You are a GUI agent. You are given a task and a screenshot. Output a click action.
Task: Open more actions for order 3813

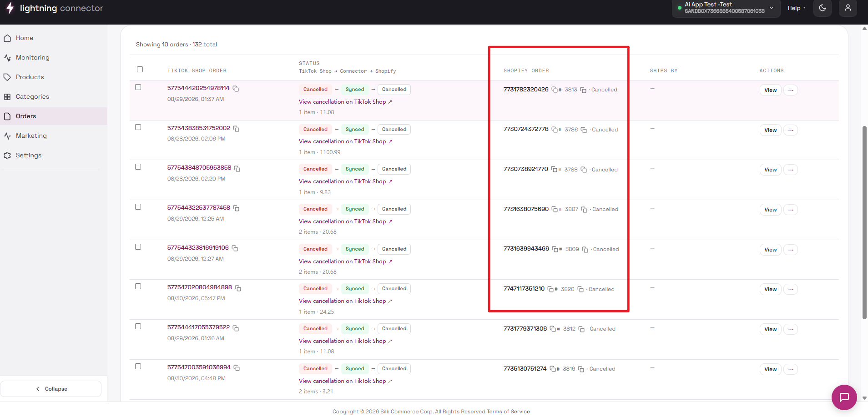pyautogui.click(x=791, y=90)
